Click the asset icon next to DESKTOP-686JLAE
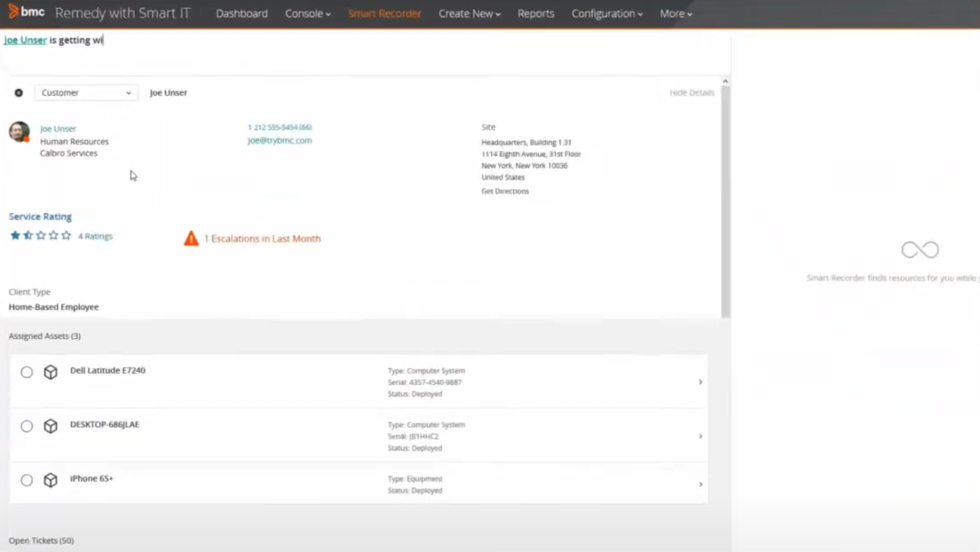 50,426
